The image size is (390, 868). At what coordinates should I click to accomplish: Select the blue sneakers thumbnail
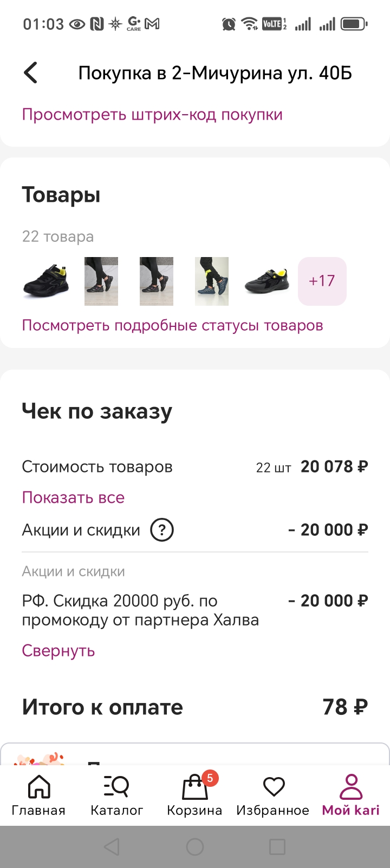pos(212,281)
